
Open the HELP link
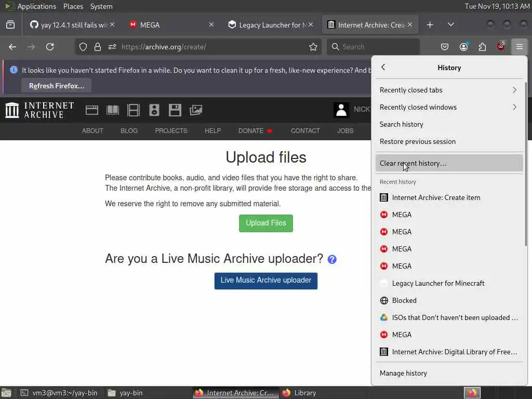click(x=212, y=131)
